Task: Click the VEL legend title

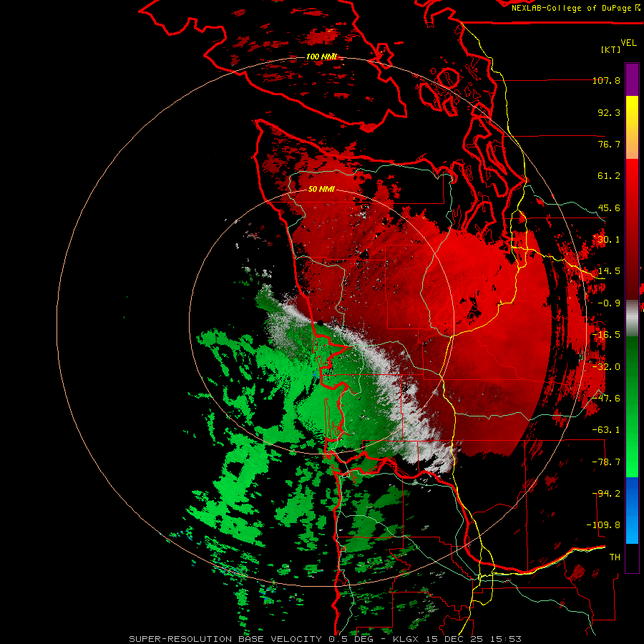Action: (628, 42)
